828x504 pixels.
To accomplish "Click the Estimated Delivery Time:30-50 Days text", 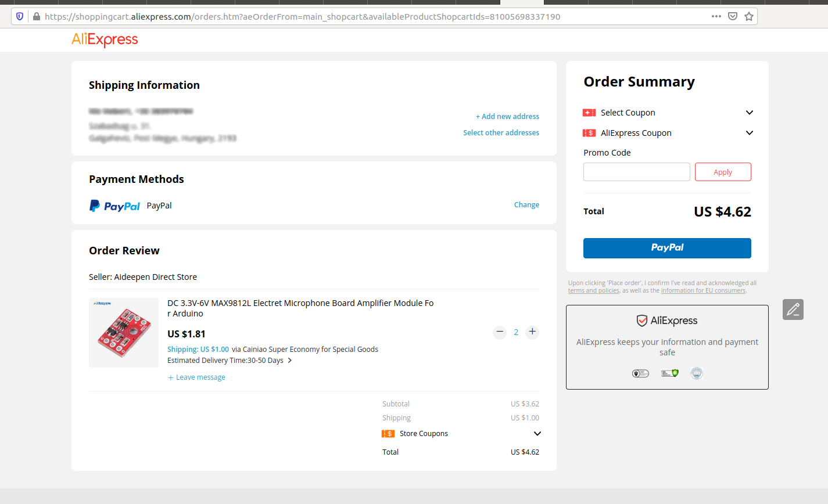I will pos(225,361).
